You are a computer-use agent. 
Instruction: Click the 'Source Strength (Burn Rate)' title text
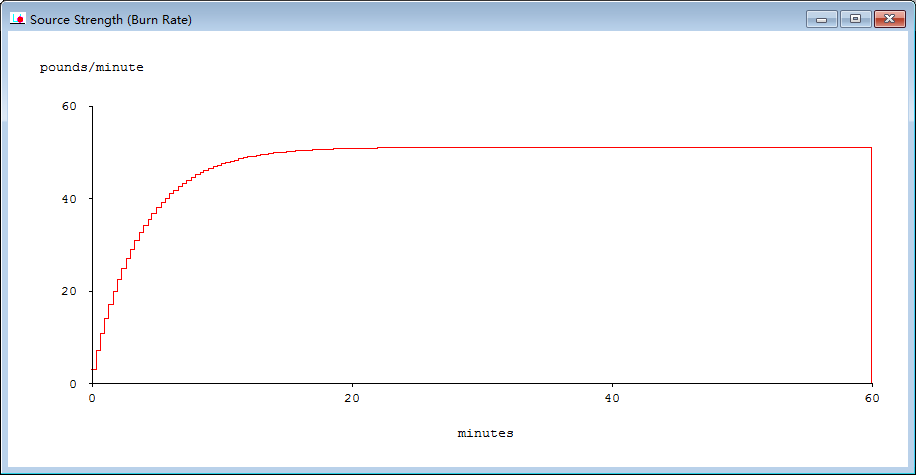point(111,19)
